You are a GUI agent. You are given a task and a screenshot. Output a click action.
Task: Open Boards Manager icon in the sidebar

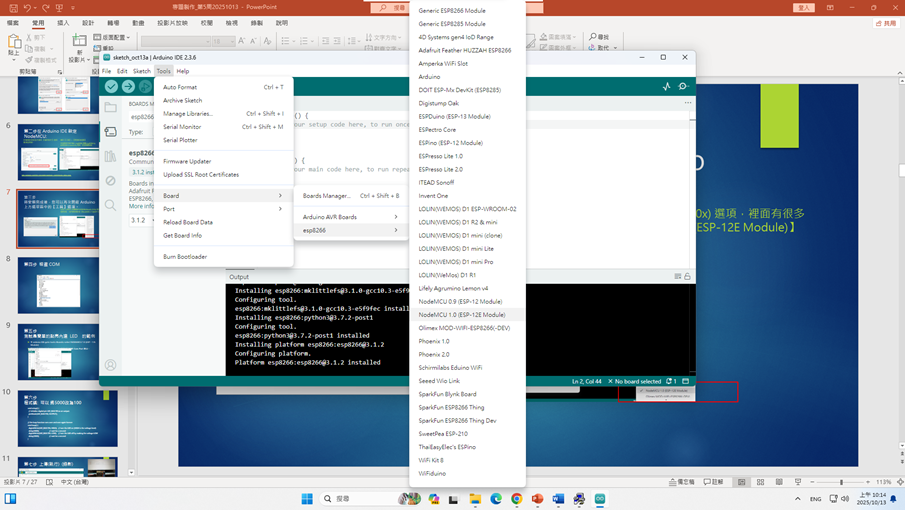coord(111,131)
